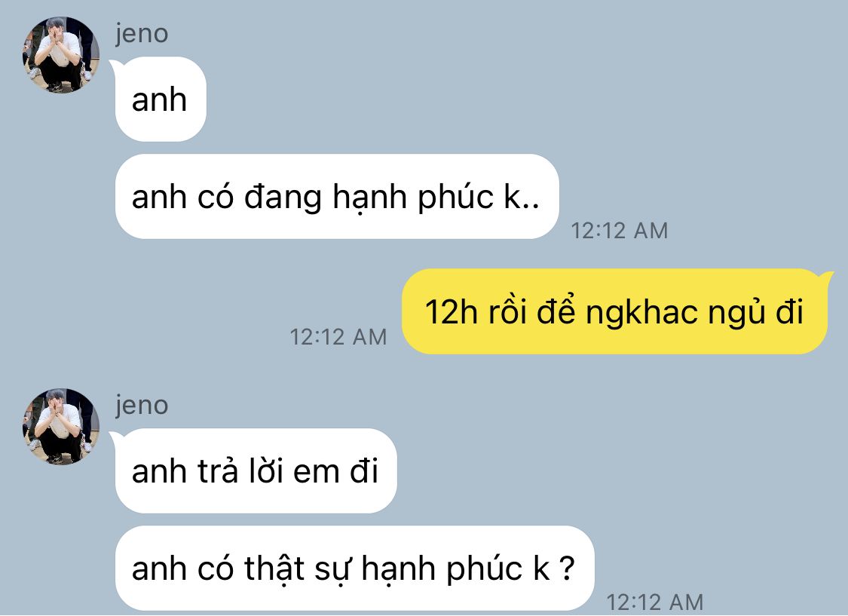Click the tail of the yellow outgoing bubble
Viewport: 848px width, 616px height.
[x=826, y=278]
